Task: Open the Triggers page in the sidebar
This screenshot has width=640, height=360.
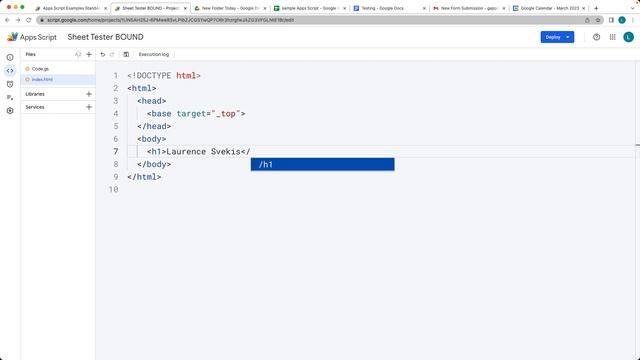Action: tap(10, 84)
